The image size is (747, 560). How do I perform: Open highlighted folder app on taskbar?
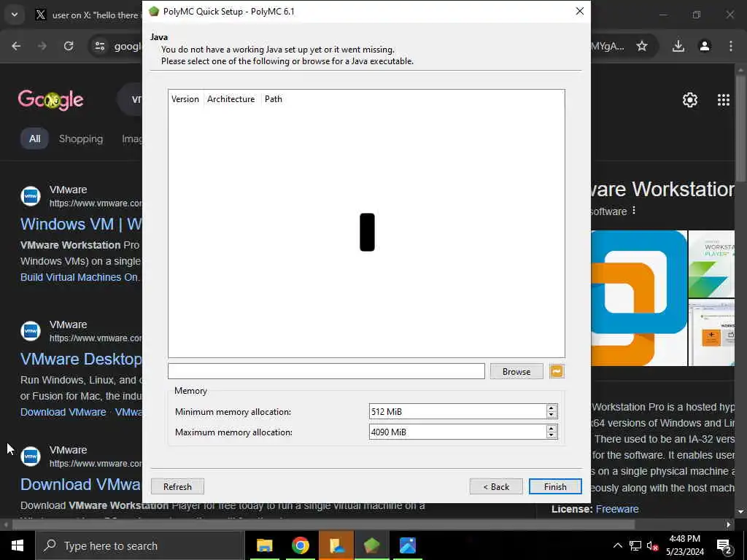pyautogui.click(x=336, y=545)
